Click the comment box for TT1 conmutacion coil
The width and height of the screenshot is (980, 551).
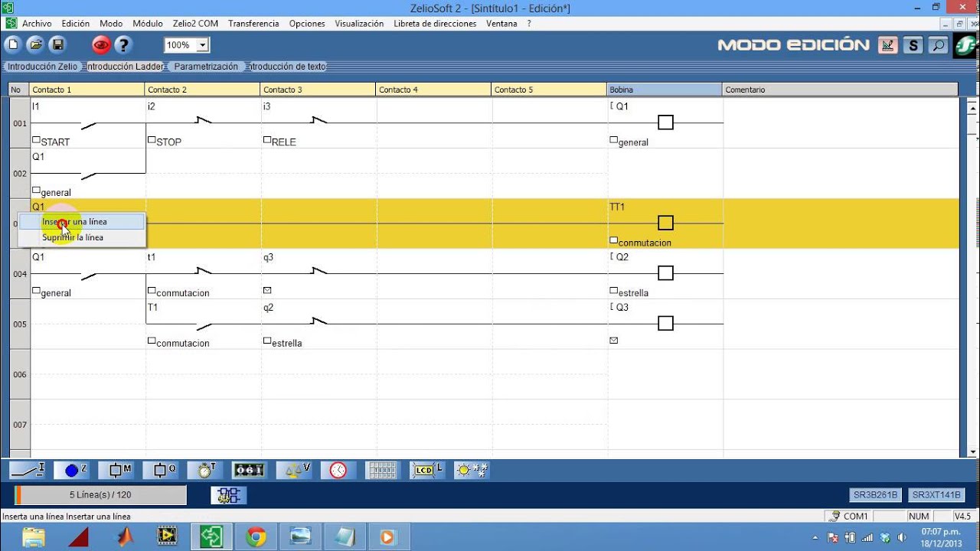coord(613,240)
